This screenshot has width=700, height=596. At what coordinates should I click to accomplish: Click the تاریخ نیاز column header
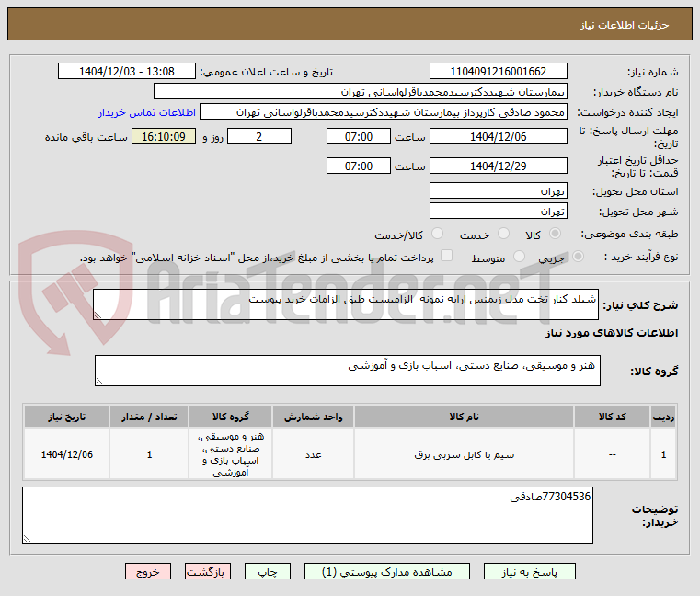[67, 417]
